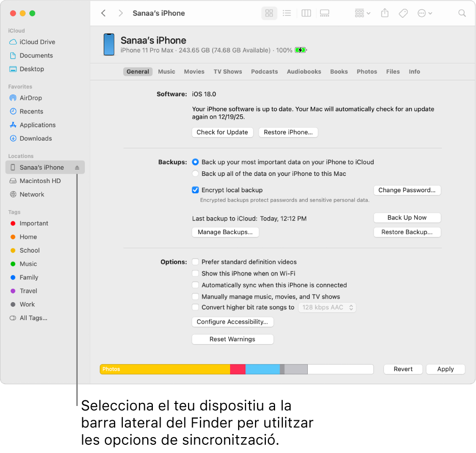The image size is (476, 453).
Task: Go back with the left chevron
Action: pos(103,13)
